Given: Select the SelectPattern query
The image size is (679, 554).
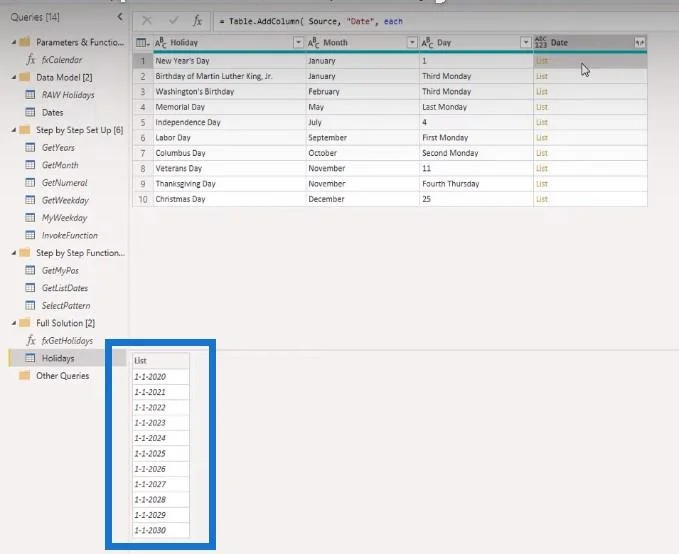Looking at the screenshot, I should pos(66,305).
